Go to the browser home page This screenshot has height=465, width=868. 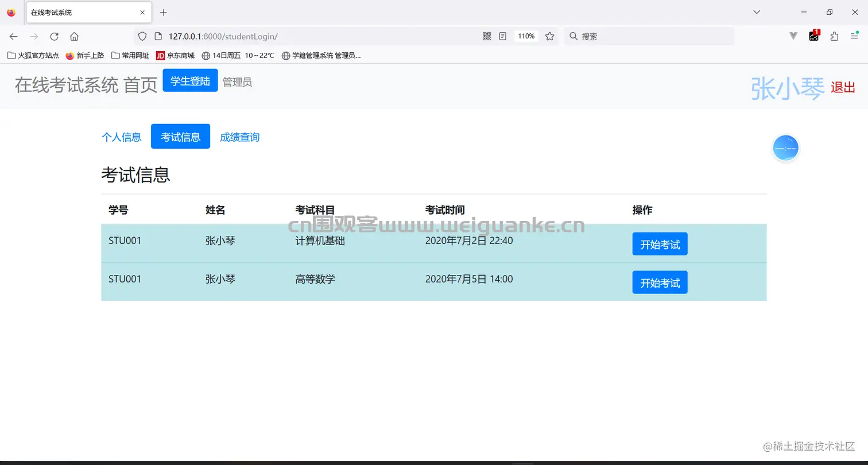pyautogui.click(x=74, y=36)
